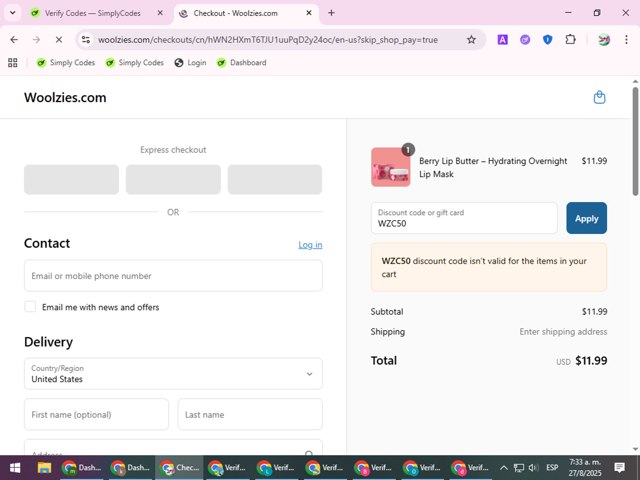Open the shopping bag cart icon
The image size is (640, 480).
pyautogui.click(x=599, y=98)
